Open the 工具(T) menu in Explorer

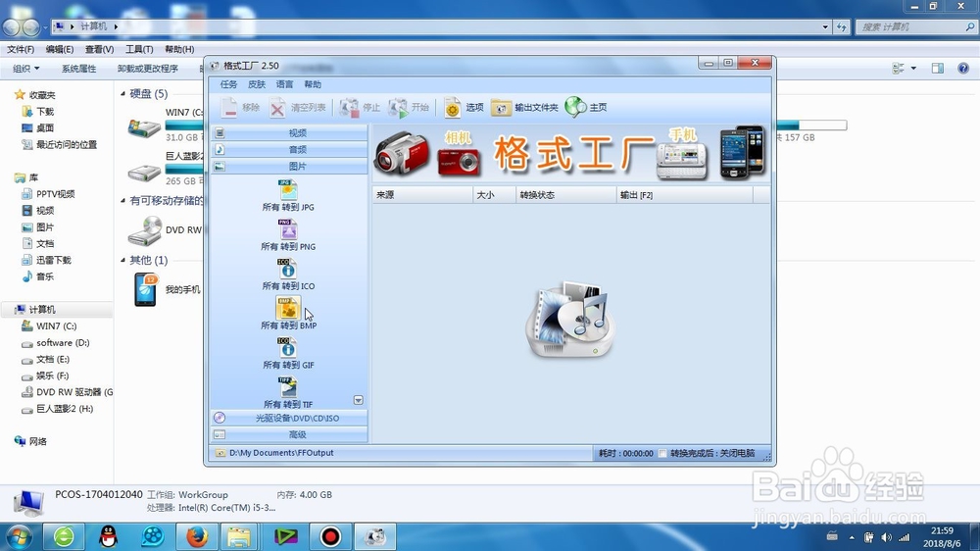pyautogui.click(x=139, y=49)
